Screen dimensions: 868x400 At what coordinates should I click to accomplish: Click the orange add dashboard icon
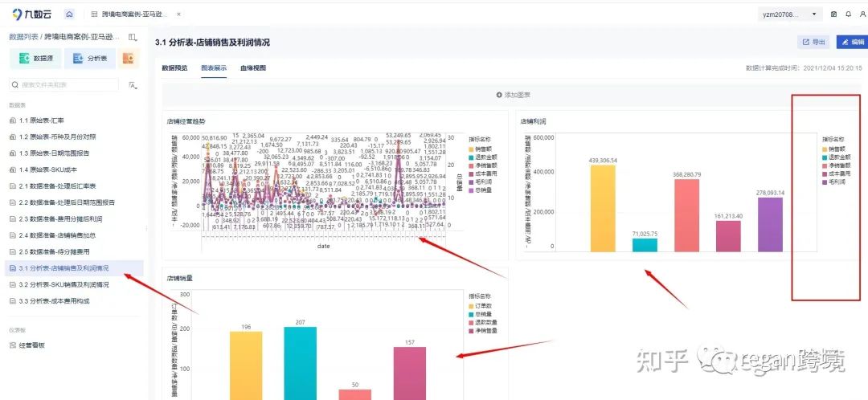pyautogui.click(x=129, y=58)
